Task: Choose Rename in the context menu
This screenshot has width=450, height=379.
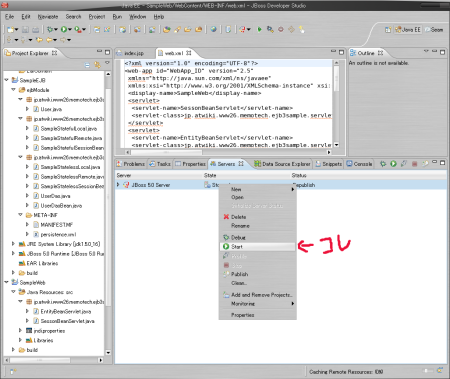Action: 258,226
